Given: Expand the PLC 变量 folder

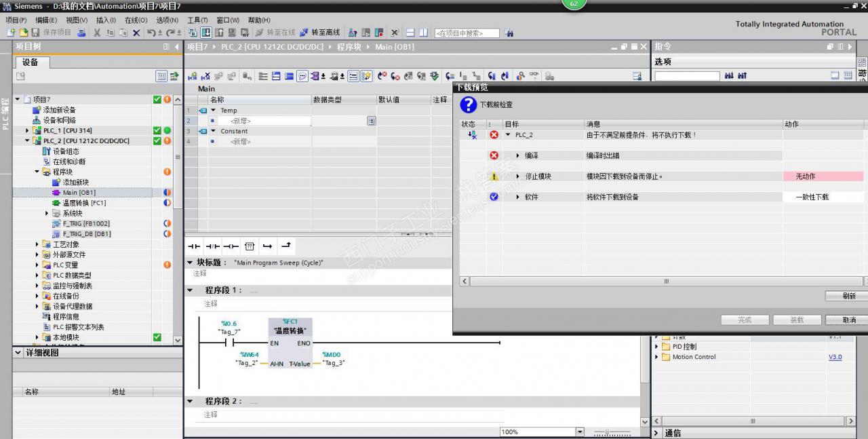Looking at the screenshot, I should click(37, 265).
